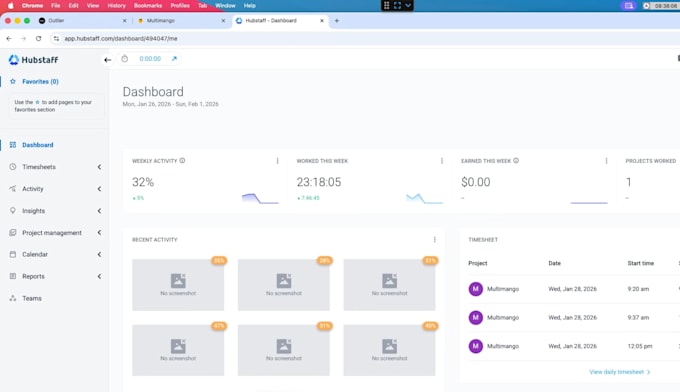Click the Reports sidebar icon
This screenshot has height=392, width=680.
pyautogui.click(x=13, y=276)
